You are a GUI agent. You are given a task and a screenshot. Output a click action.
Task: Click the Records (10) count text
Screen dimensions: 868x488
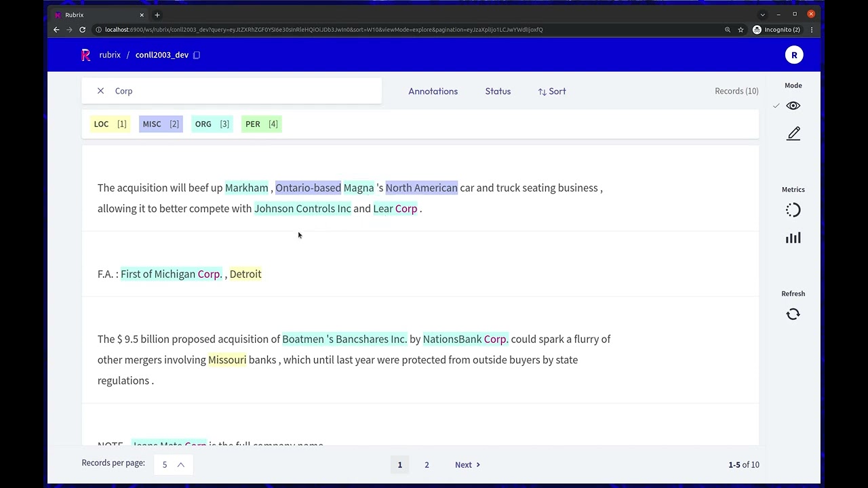(736, 91)
